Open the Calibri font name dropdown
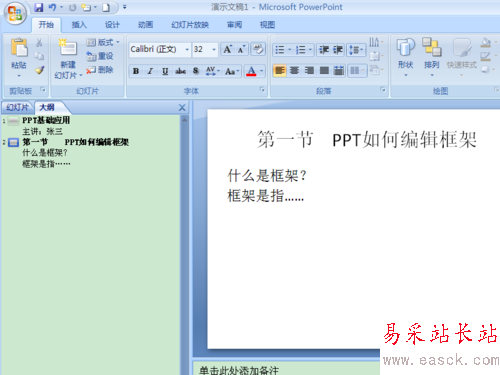The image size is (500, 375). [x=187, y=49]
